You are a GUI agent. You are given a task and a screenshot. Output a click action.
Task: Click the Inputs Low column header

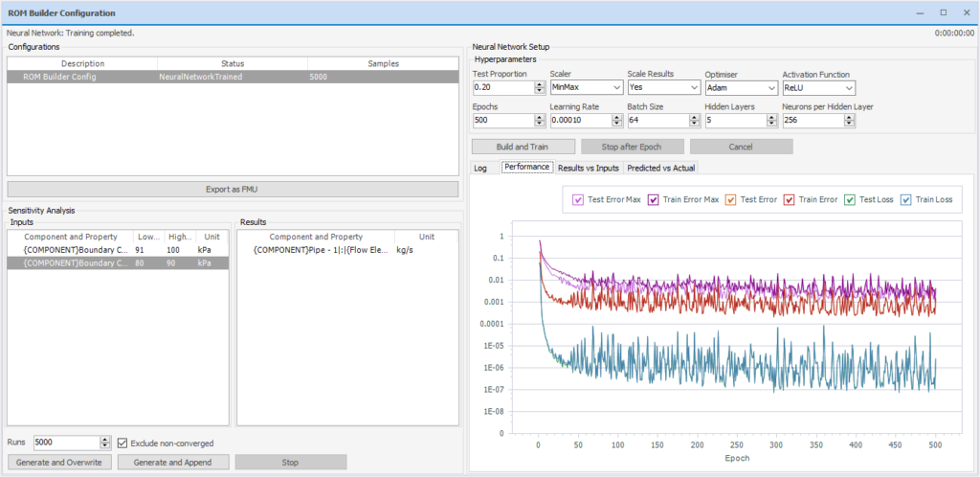[148, 237]
